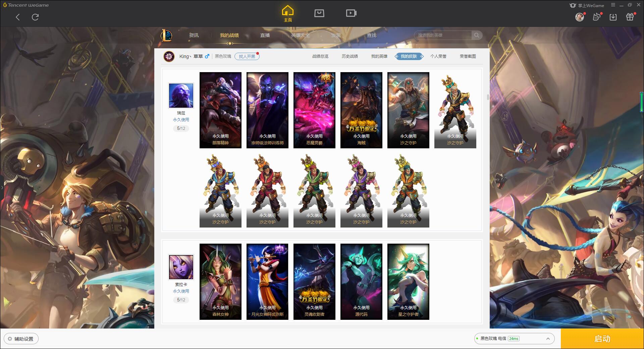The width and height of the screenshot is (644, 349).
Task: Click the male gender icon by the name
Action: (x=207, y=56)
